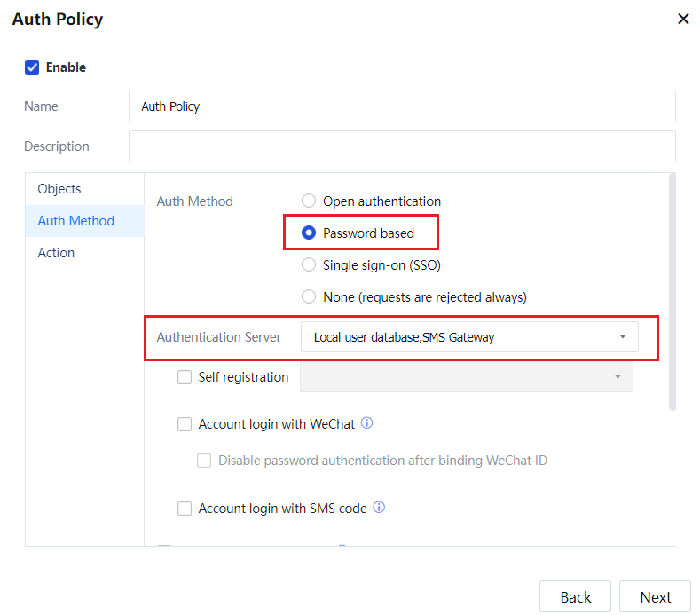Viewport: 700px width, 615px height.
Task: Focus the Description input field
Action: [402, 146]
